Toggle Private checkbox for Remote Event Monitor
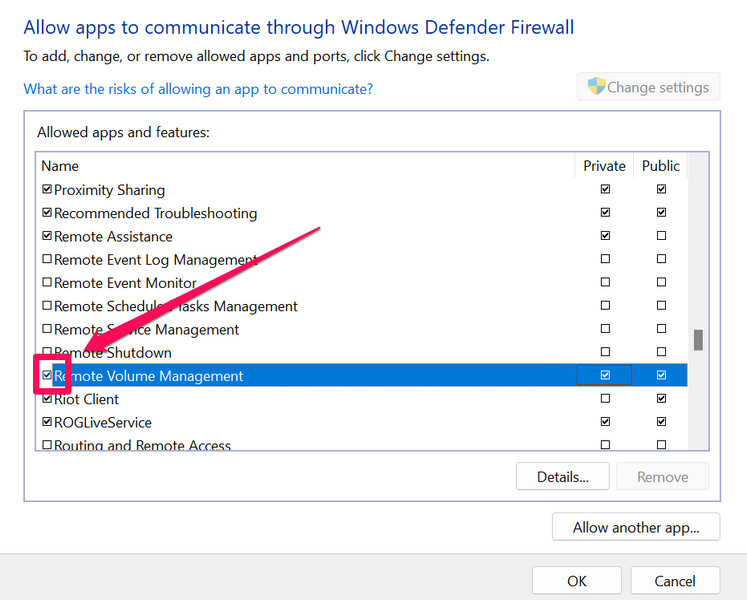The height and width of the screenshot is (600, 747). point(604,283)
